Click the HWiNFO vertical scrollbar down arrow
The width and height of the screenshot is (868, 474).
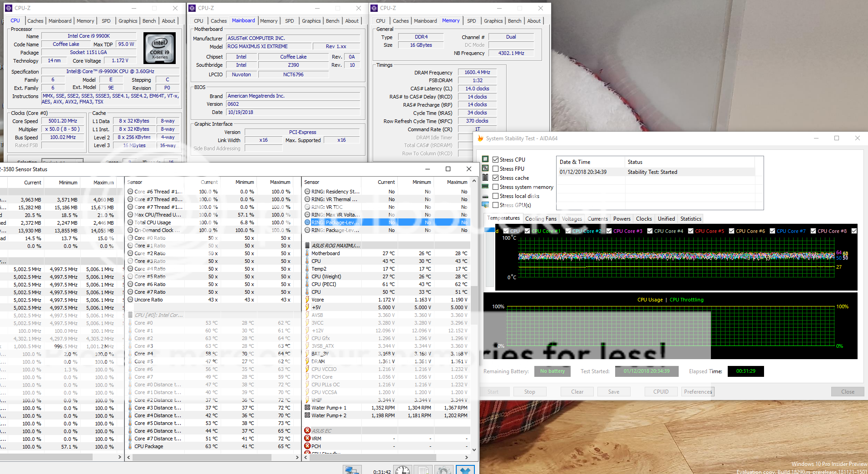tap(474, 450)
